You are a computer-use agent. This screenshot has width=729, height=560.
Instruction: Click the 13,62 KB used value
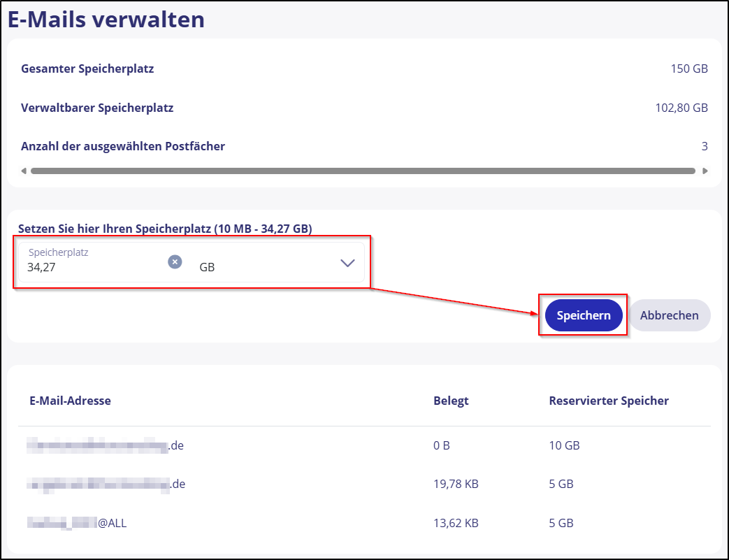click(456, 522)
